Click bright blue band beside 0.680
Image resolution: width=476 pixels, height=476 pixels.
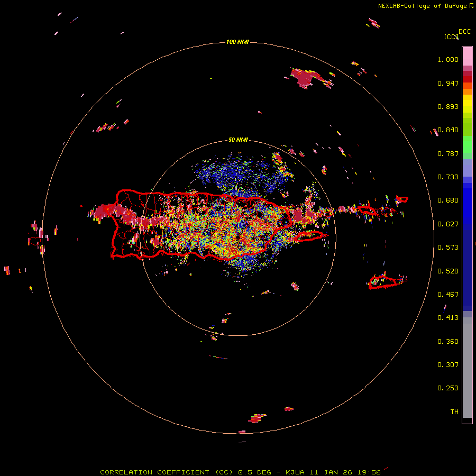pos(467,204)
